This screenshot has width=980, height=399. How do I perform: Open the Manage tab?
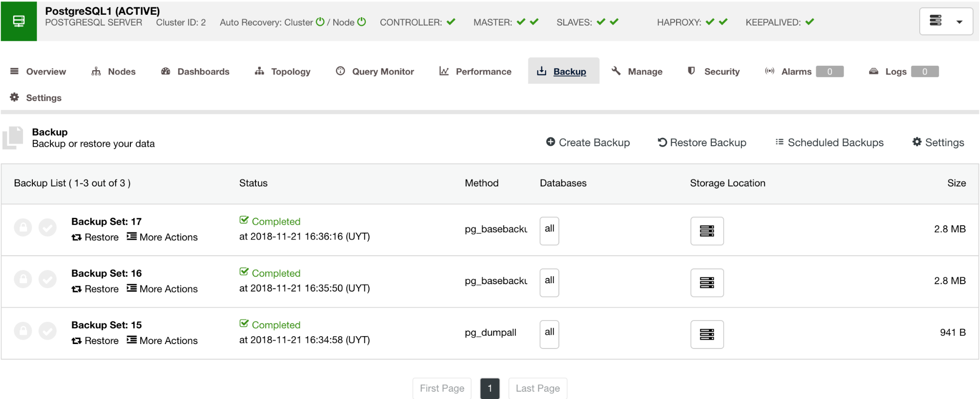tap(637, 72)
